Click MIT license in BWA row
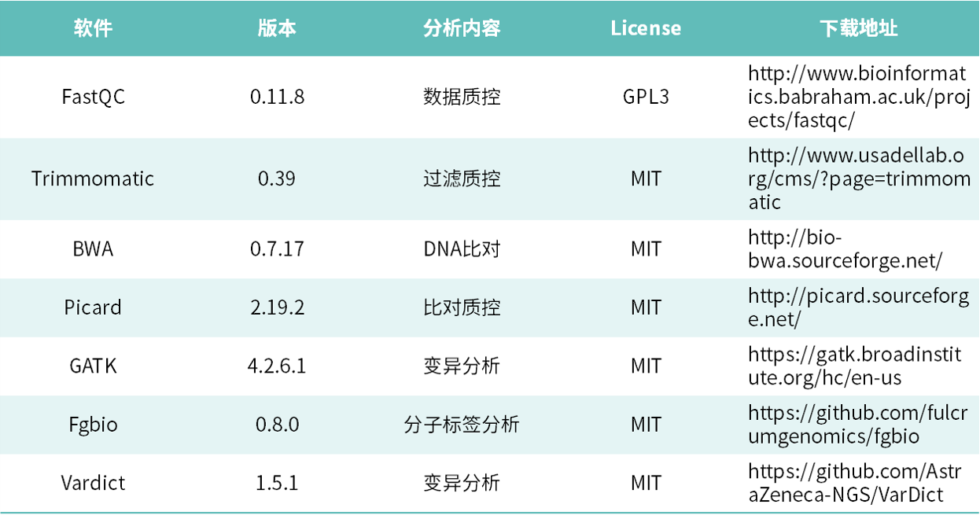980x519 pixels. tap(646, 249)
